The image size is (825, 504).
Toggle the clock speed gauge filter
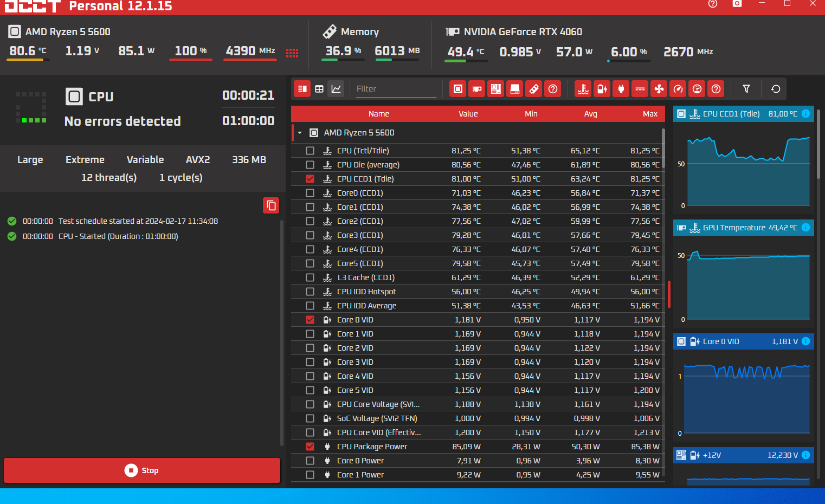678,89
